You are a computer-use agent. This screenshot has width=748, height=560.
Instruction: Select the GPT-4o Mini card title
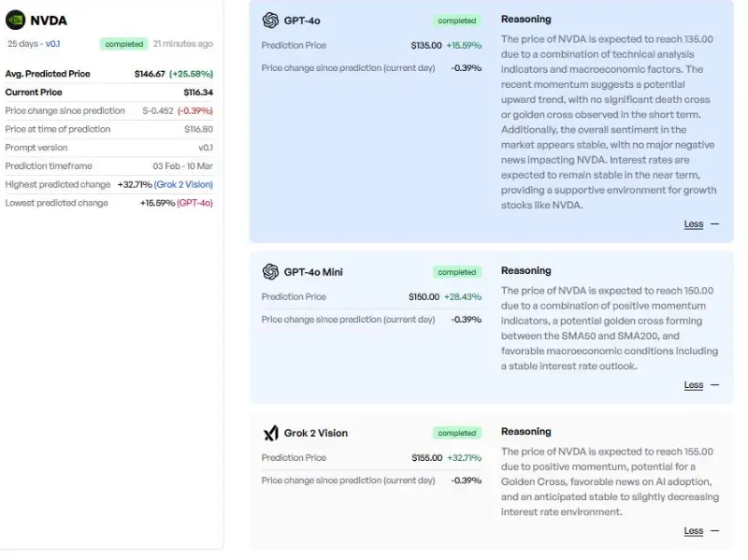[313, 272]
